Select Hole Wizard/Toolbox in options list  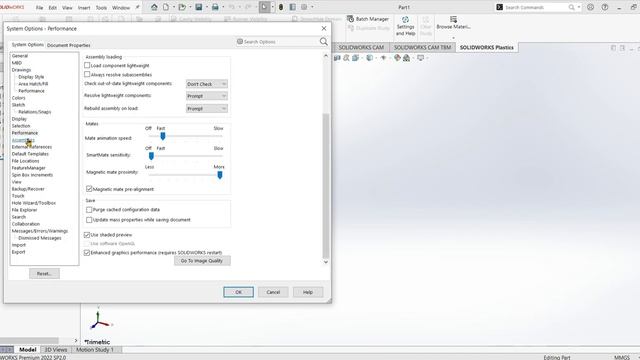34,203
